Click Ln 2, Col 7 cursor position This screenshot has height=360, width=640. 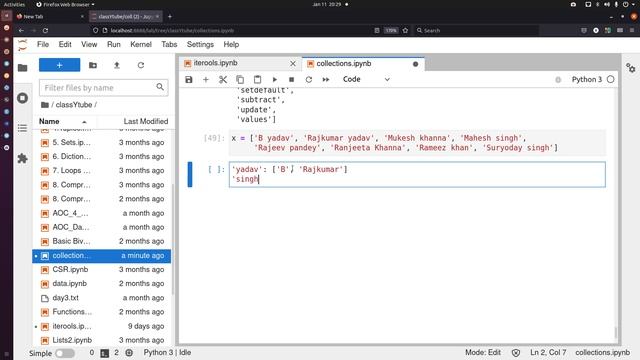[x=548, y=352]
